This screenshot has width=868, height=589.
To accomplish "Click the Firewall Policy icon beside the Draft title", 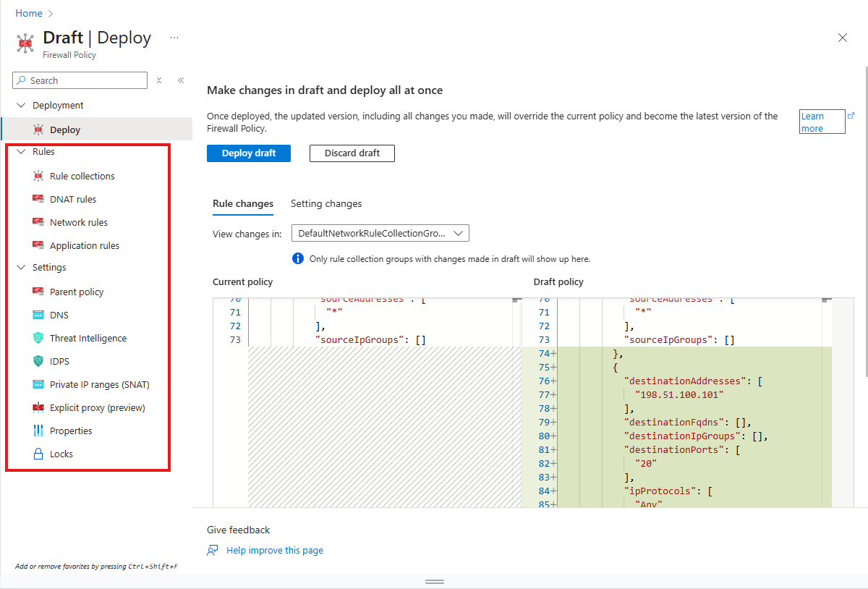I will point(25,43).
